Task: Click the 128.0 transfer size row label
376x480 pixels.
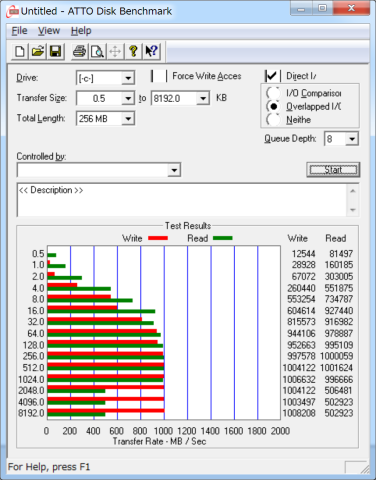Action: click(x=33, y=345)
